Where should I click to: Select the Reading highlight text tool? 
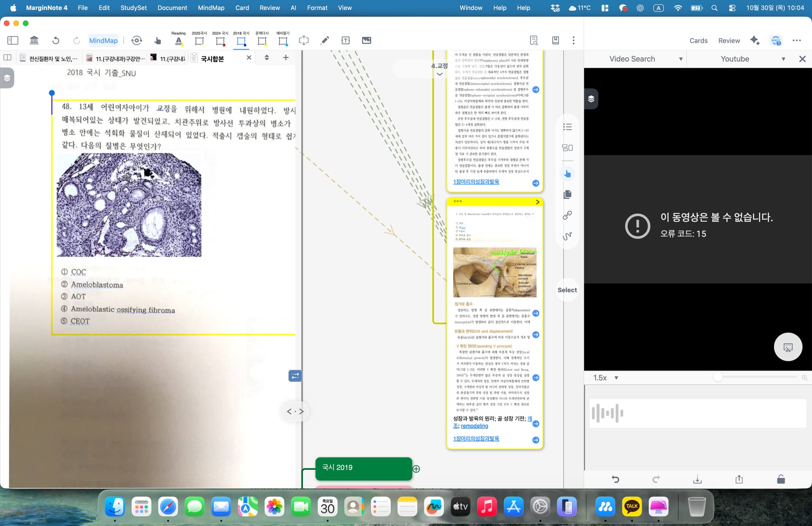tap(178, 41)
